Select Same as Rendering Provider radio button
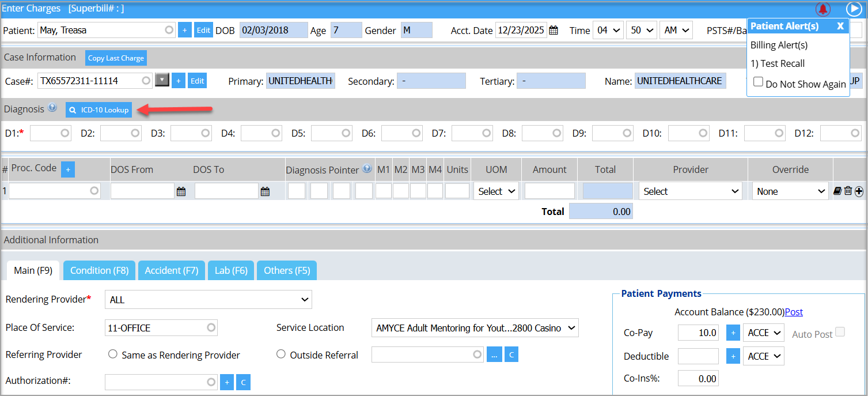The image size is (868, 396). point(113,354)
